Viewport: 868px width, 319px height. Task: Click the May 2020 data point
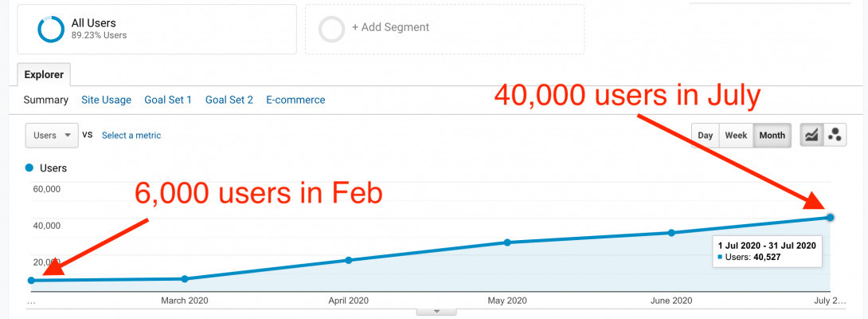(x=507, y=242)
